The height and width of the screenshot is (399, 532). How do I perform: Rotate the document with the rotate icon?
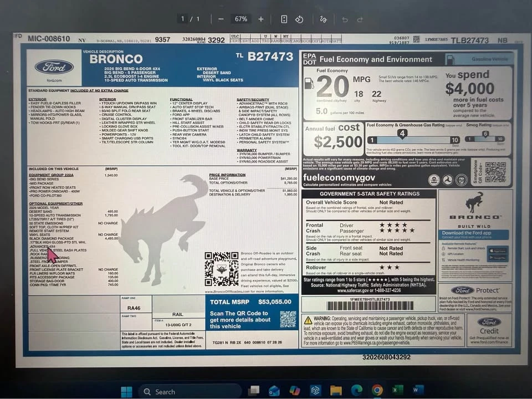pos(299,19)
